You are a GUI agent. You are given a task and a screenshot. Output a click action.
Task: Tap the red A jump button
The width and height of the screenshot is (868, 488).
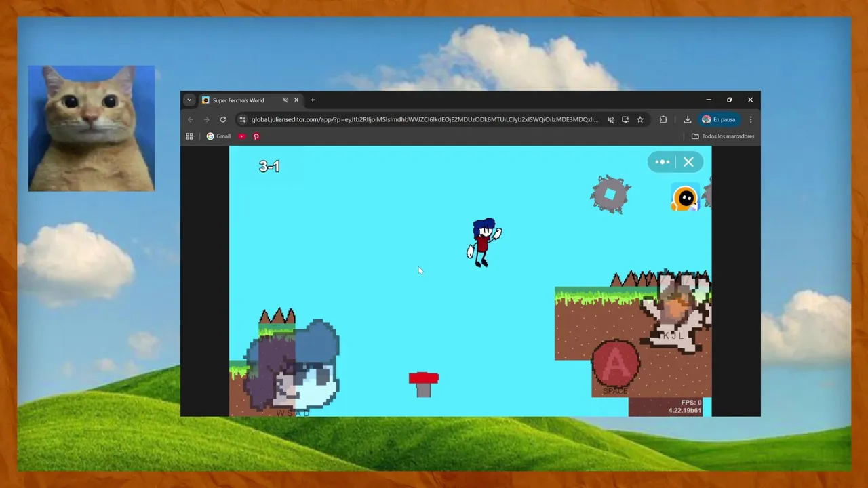[616, 364]
